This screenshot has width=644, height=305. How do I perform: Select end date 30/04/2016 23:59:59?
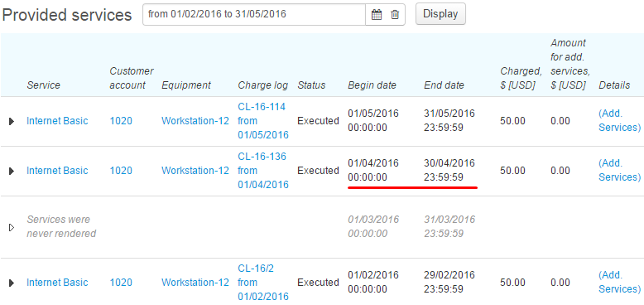[x=449, y=170]
